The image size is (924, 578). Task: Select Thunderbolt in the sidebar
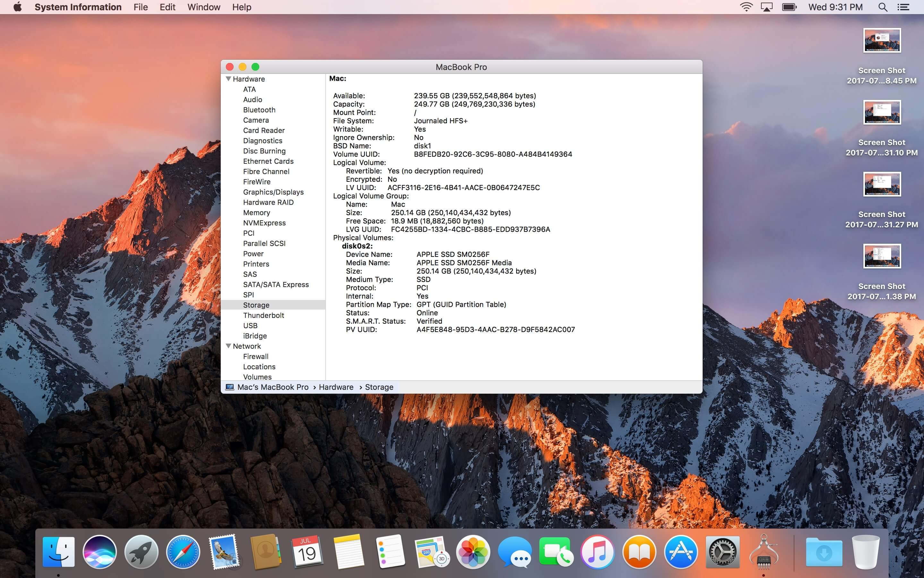(x=263, y=315)
